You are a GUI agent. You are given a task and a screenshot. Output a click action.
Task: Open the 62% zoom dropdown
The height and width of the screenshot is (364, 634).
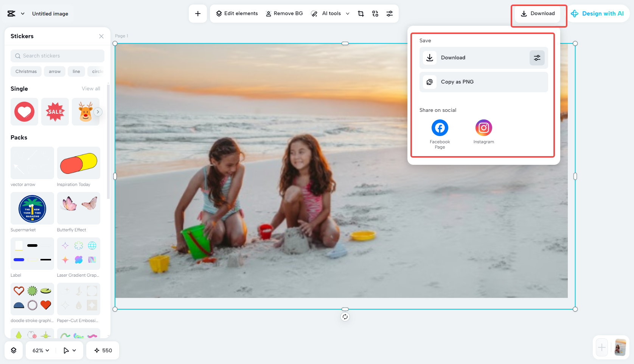pyautogui.click(x=41, y=350)
